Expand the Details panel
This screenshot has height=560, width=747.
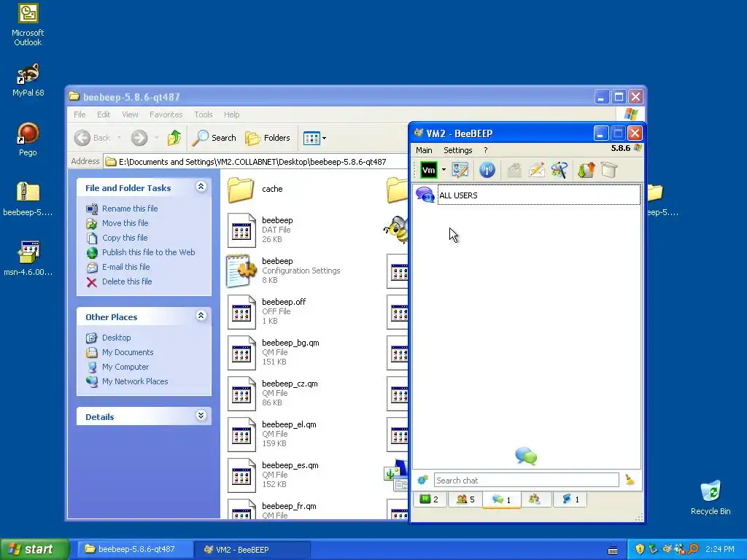(x=201, y=415)
